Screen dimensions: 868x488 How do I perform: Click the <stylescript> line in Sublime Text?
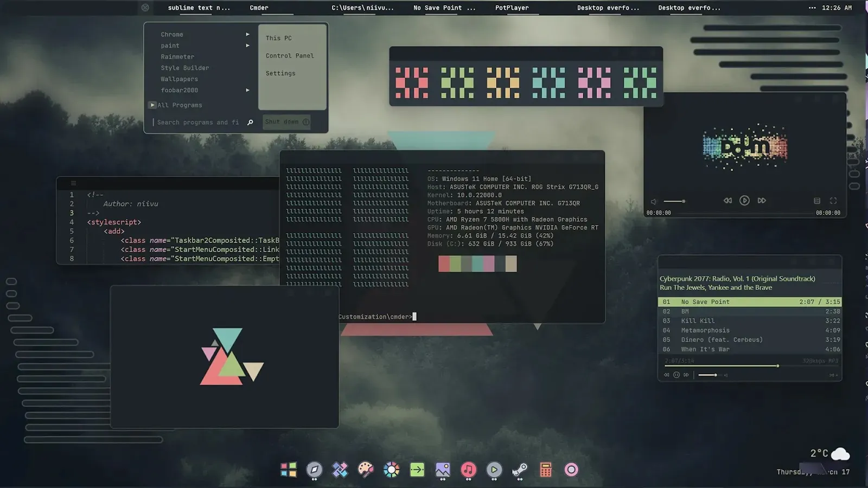point(114,222)
